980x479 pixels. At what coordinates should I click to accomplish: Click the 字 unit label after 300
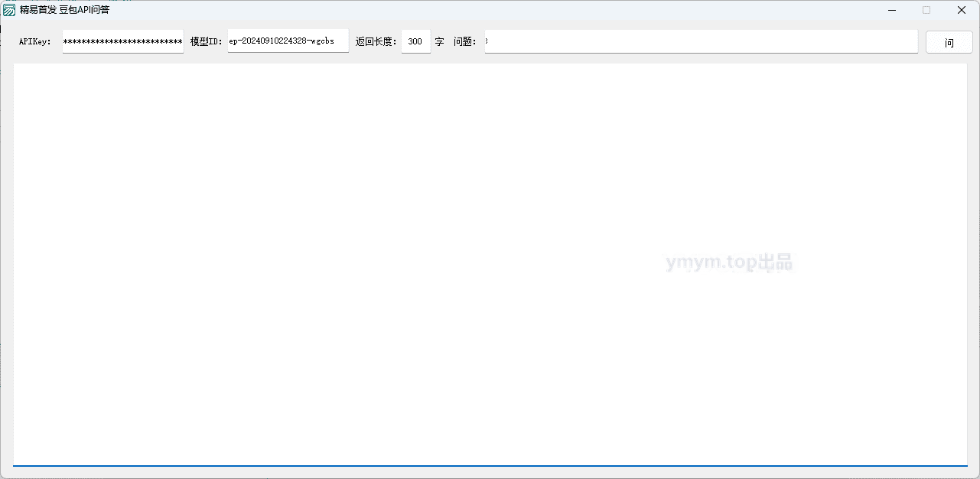pos(439,41)
